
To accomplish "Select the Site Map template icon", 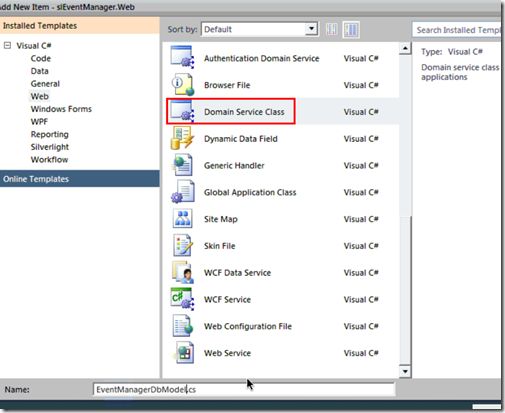I will click(182, 218).
